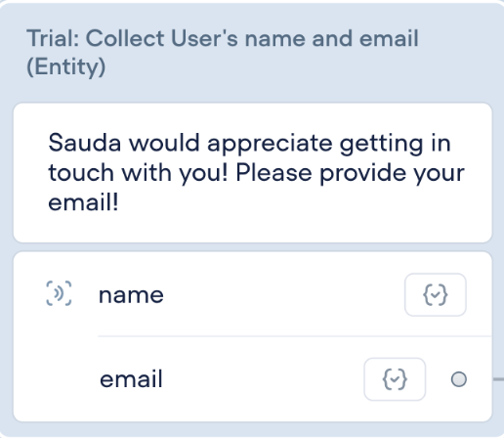Click empty space below 'email!' in message card
This screenshot has height=438, width=504.
(253, 228)
